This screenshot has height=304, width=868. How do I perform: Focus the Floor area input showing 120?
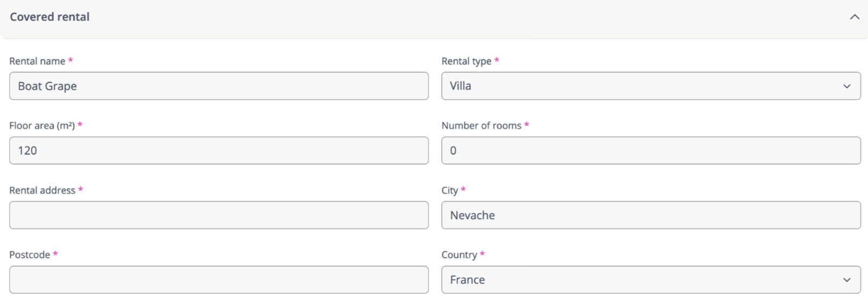(x=219, y=150)
